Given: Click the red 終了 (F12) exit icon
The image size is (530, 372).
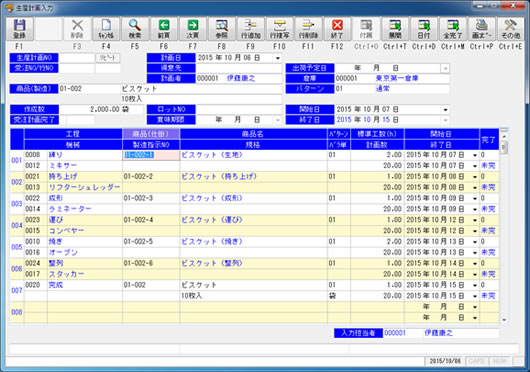Looking at the screenshot, I should point(337,29).
